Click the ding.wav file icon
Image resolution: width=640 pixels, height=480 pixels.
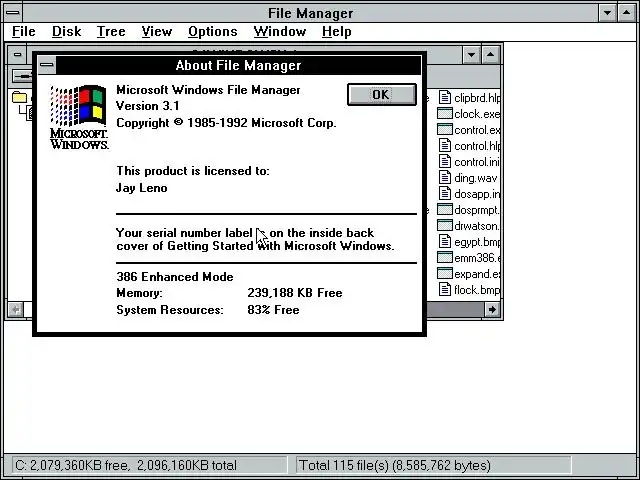(444, 178)
